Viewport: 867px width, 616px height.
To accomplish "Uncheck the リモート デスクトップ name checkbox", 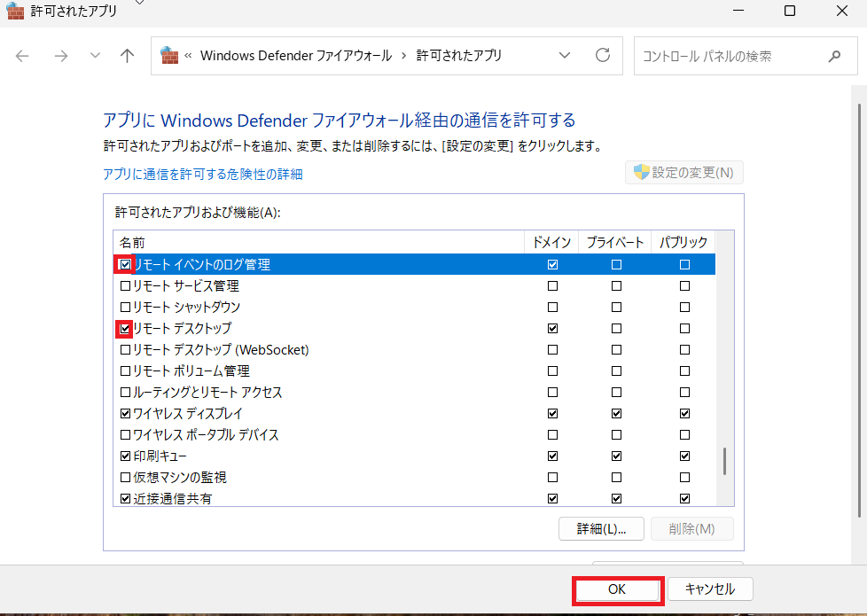I will tap(126, 329).
